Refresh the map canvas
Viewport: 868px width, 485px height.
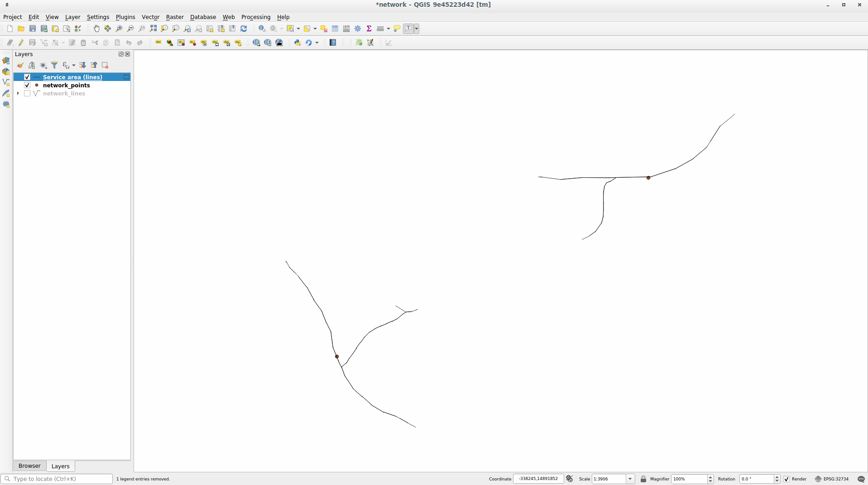tap(244, 29)
